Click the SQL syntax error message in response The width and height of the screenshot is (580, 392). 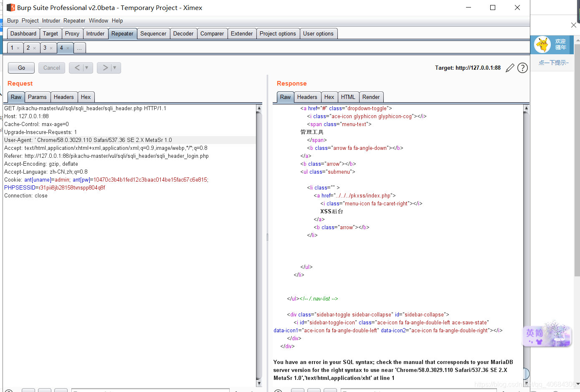(393, 370)
